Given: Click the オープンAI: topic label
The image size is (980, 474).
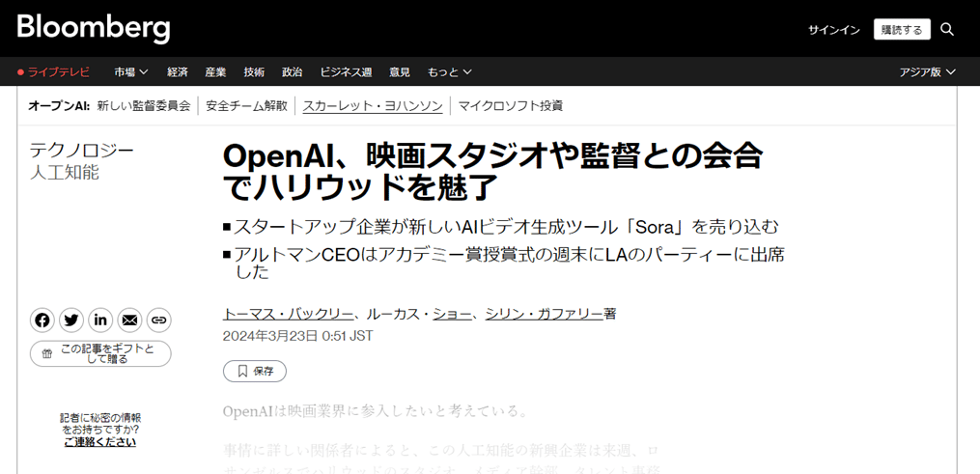Looking at the screenshot, I should (59, 105).
